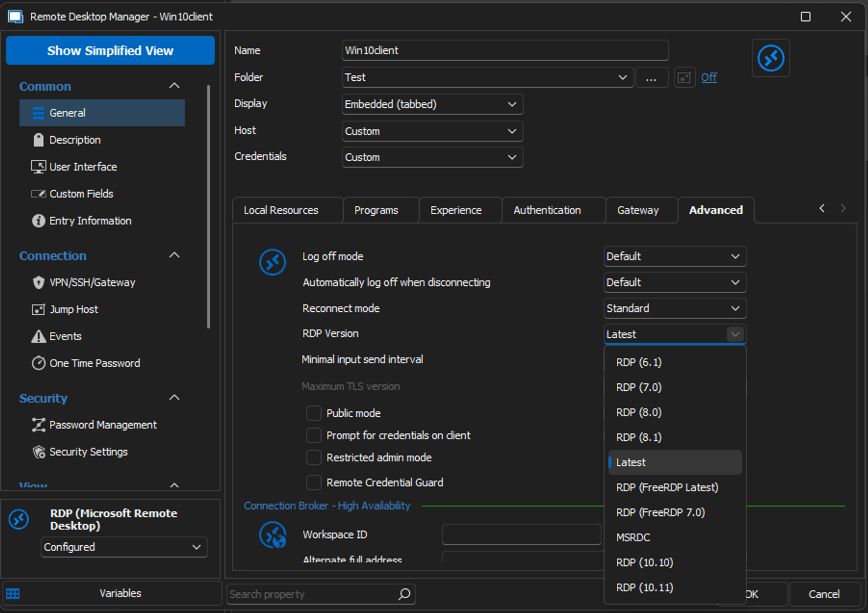Open the Reconnect mode dropdown
Screen dimensions: 868x613
click(675, 308)
